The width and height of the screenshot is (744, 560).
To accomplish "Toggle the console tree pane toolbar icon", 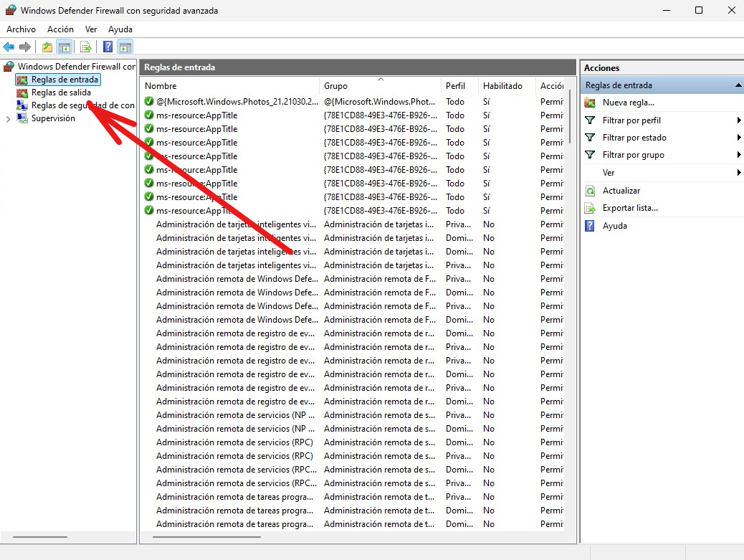I will pyautogui.click(x=65, y=47).
